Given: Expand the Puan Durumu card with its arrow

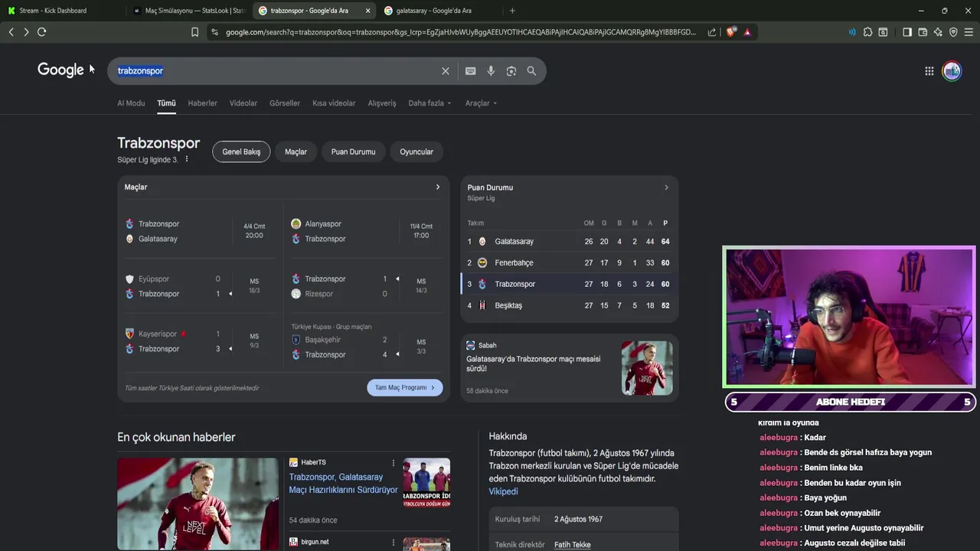Looking at the screenshot, I should coord(666,187).
